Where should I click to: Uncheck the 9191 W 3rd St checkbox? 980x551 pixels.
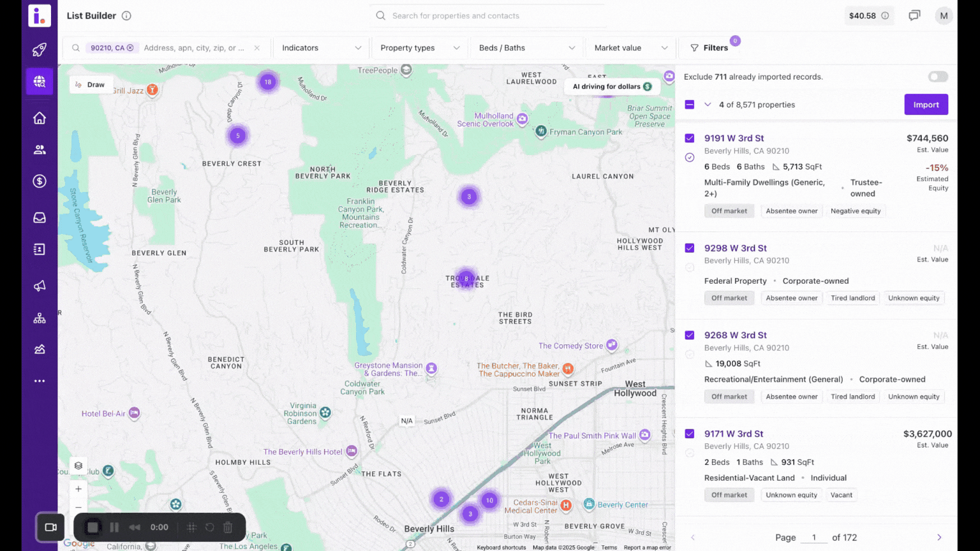pos(690,138)
